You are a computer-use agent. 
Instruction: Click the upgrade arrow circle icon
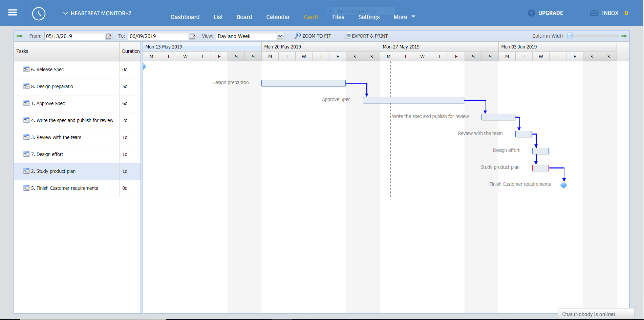531,13
